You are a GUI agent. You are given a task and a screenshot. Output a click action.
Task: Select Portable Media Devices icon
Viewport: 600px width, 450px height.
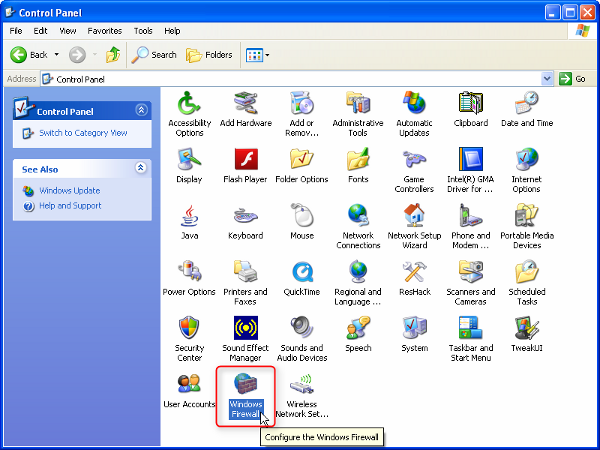click(527, 216)
